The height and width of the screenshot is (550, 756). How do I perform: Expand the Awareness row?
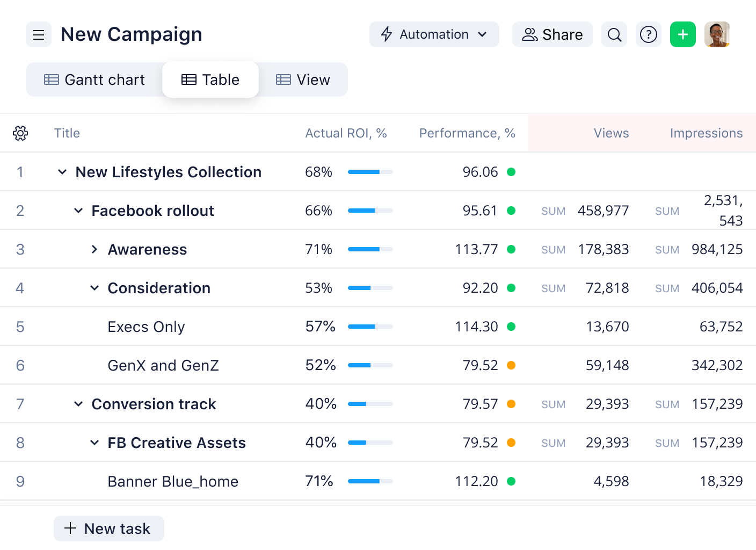[x=95, y=249]
